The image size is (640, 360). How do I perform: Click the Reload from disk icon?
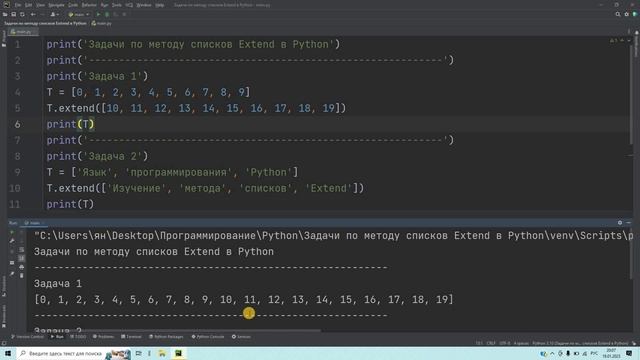point(22,14)
